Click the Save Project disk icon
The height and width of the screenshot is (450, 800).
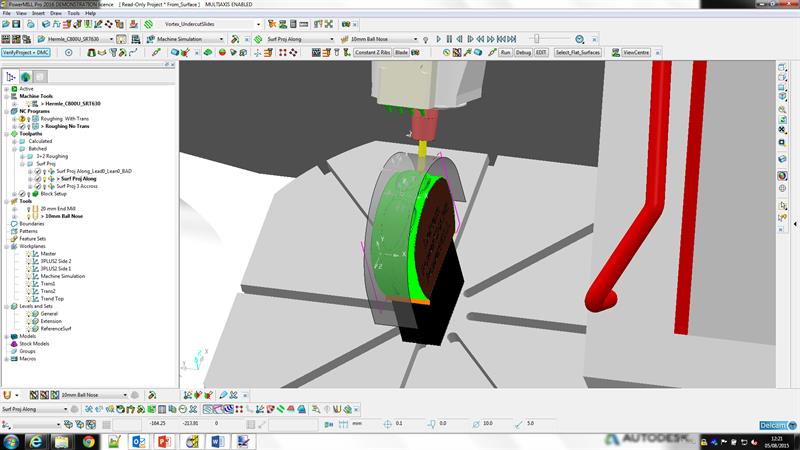coord(16,24)
